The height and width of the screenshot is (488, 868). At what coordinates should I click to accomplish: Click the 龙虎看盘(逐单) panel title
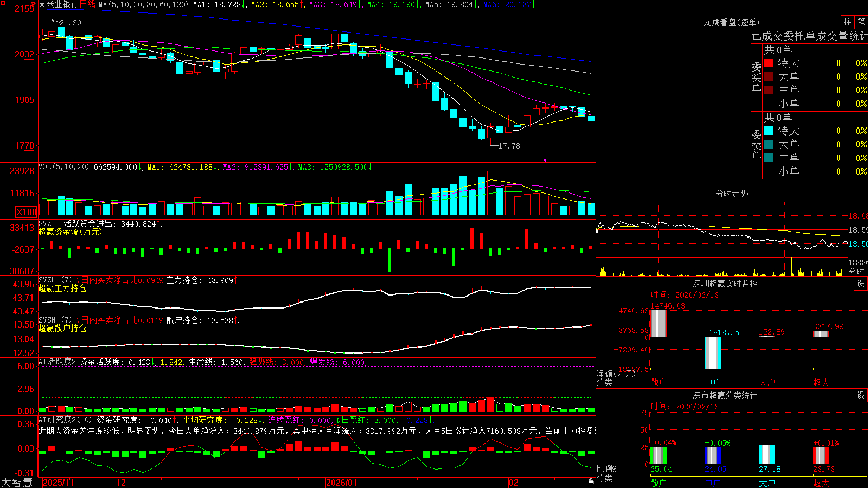731,22
